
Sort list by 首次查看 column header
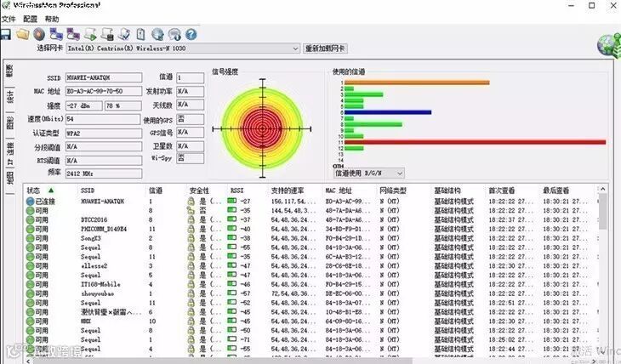point(501,191)
